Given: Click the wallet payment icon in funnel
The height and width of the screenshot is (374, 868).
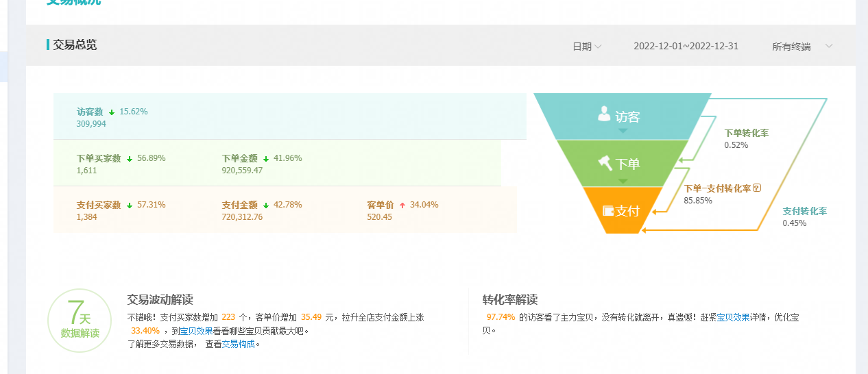Looking at the screenshot, I should (607, 211).
